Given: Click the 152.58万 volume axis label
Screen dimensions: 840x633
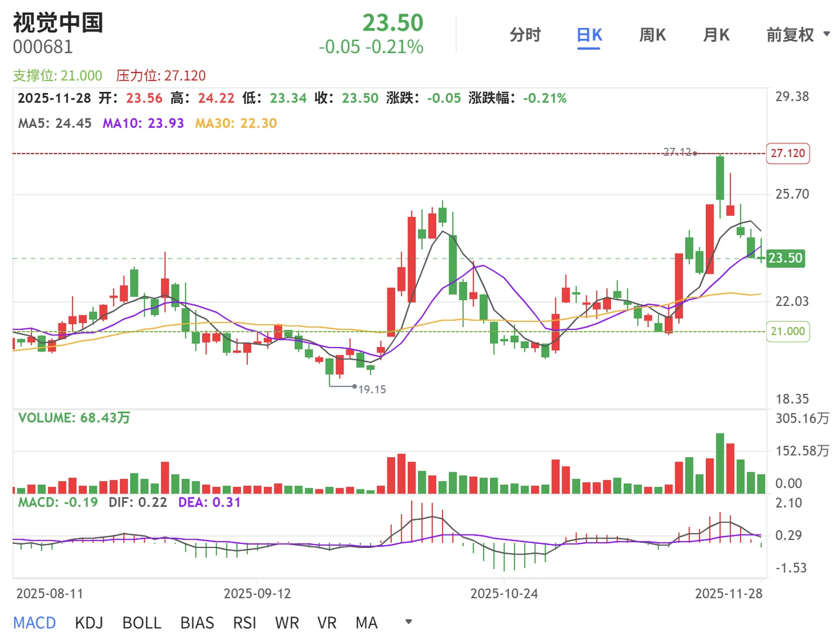Looking at the screenshot, I should 802,451.
